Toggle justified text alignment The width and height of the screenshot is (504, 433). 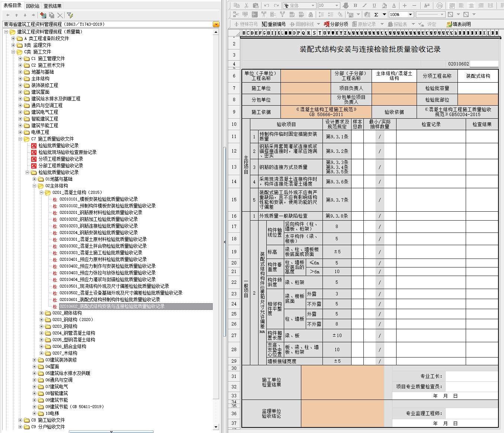[490, 6]
